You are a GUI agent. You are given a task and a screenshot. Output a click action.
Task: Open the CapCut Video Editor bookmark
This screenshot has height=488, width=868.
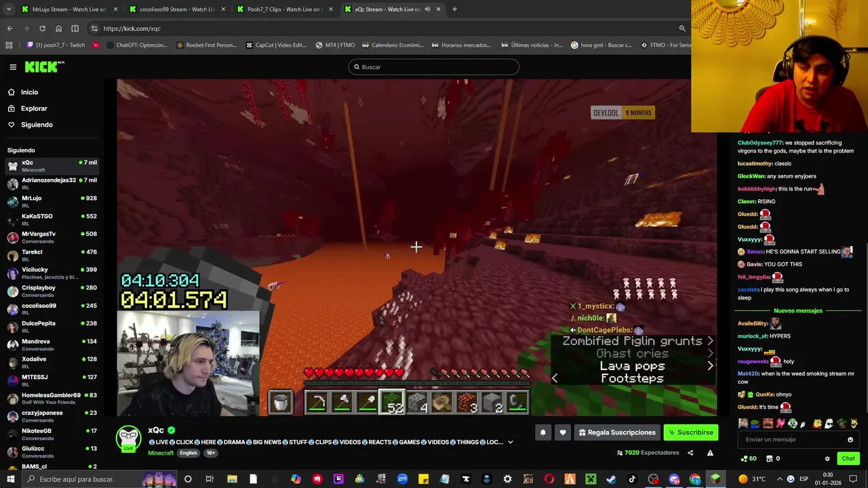click(x=276, y=45)
